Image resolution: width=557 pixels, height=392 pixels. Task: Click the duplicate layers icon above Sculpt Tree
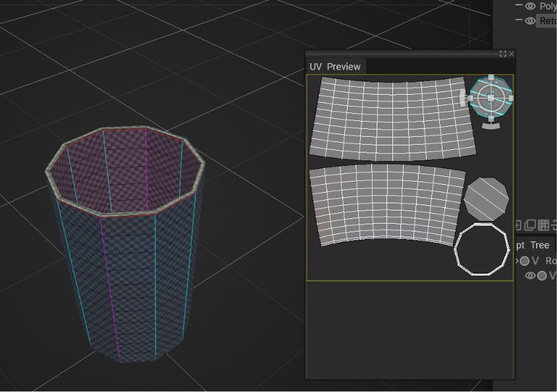click(x=530, y=225)
